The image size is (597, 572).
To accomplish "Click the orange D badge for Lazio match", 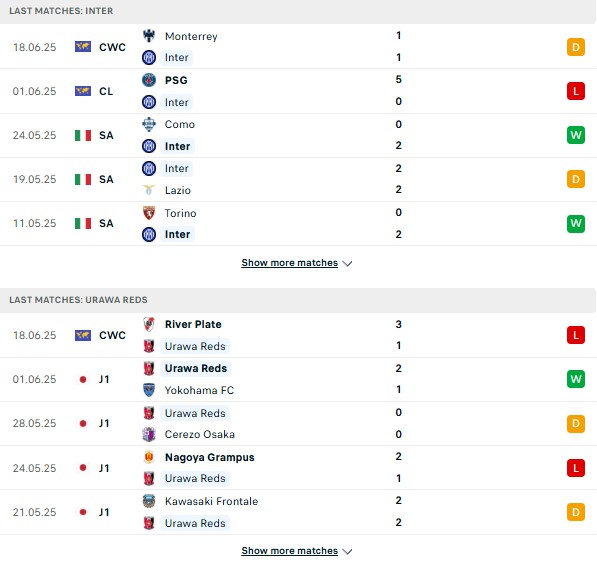I will (576, 179).
